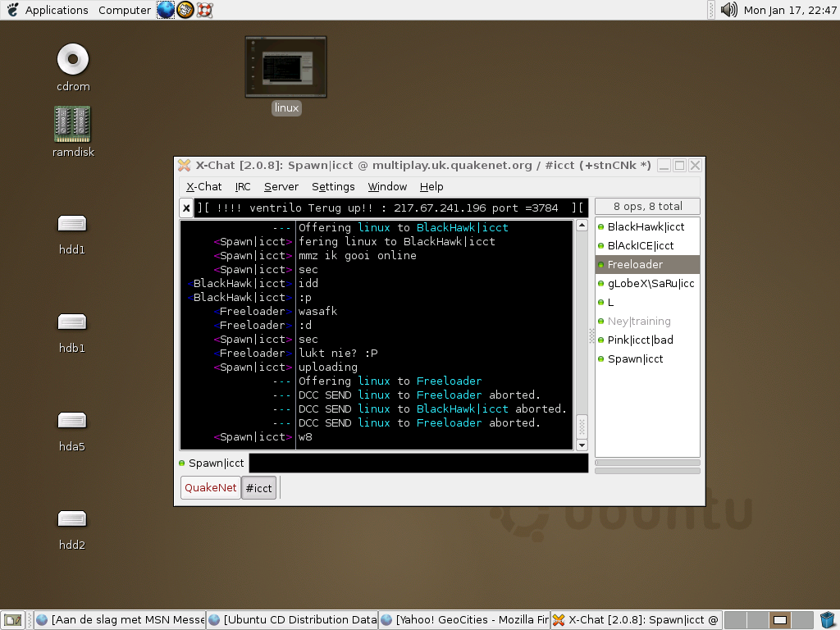Click the chat scrollbar thumb
The height and width of the screenshot is (630, 840).
582,427
